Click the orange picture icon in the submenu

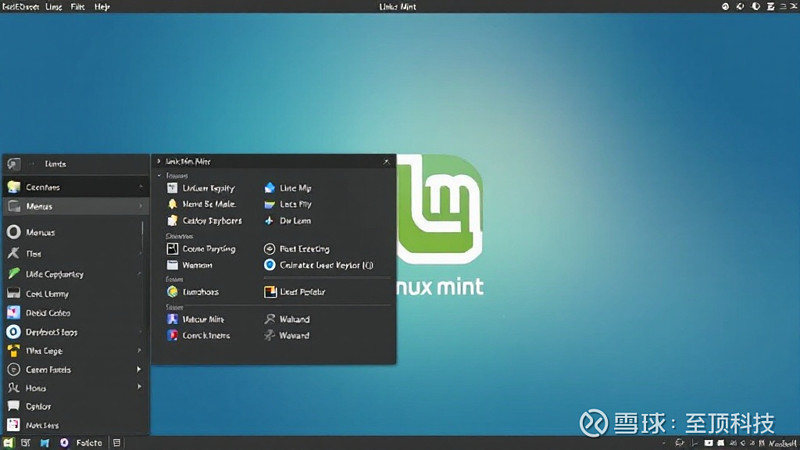pyautogui.click(x=270, y=292)
